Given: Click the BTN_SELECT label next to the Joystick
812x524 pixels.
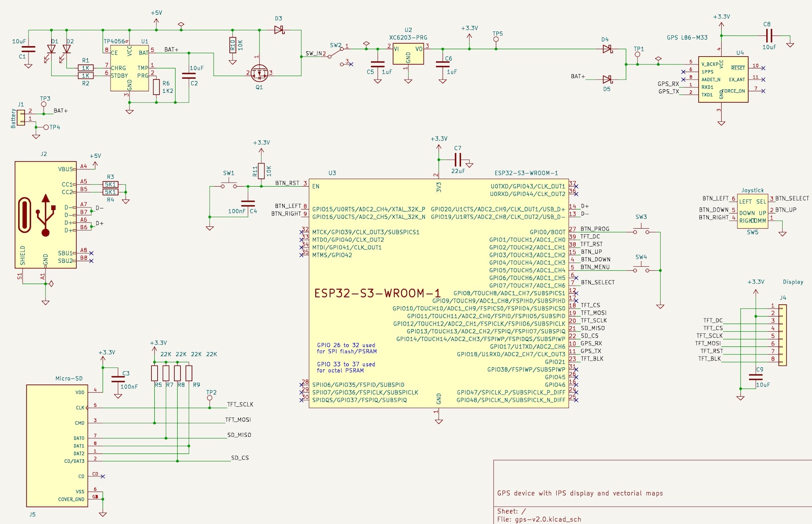Looking at the screenshot, I should tap(792, 198).
